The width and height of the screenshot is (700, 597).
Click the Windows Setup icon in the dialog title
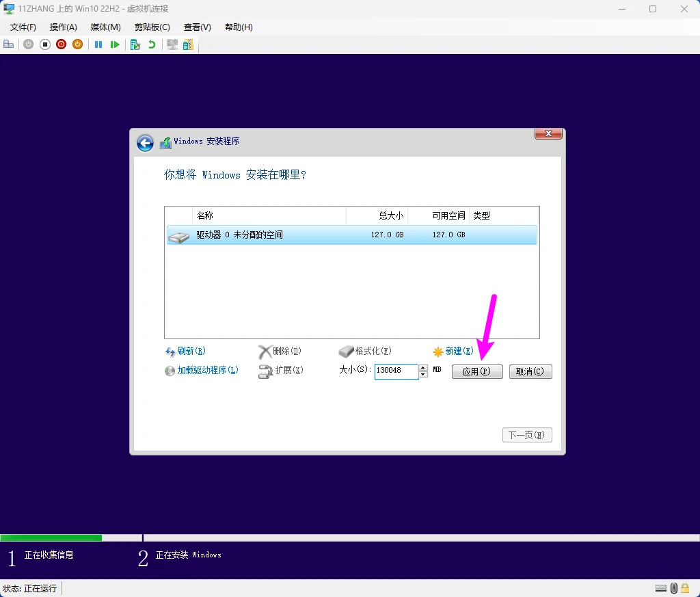click(165, 143)
